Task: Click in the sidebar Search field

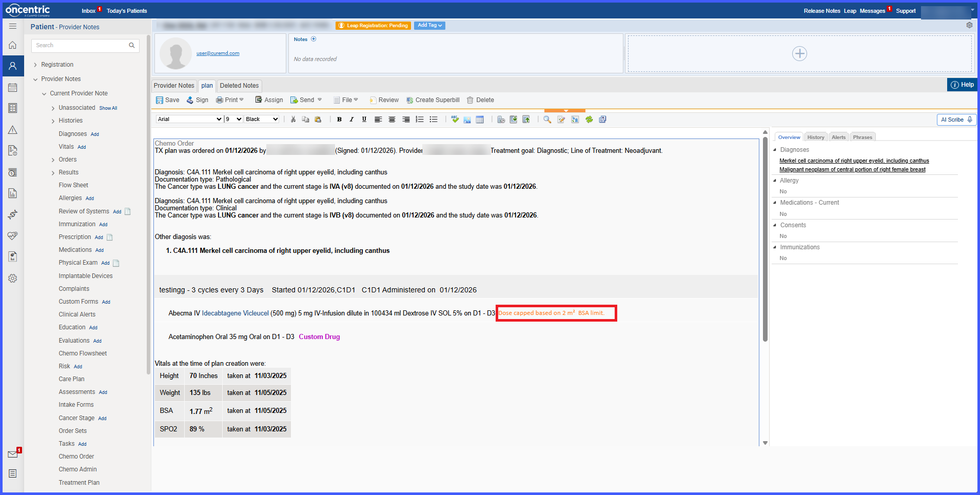Action: (x=85, y=46)
